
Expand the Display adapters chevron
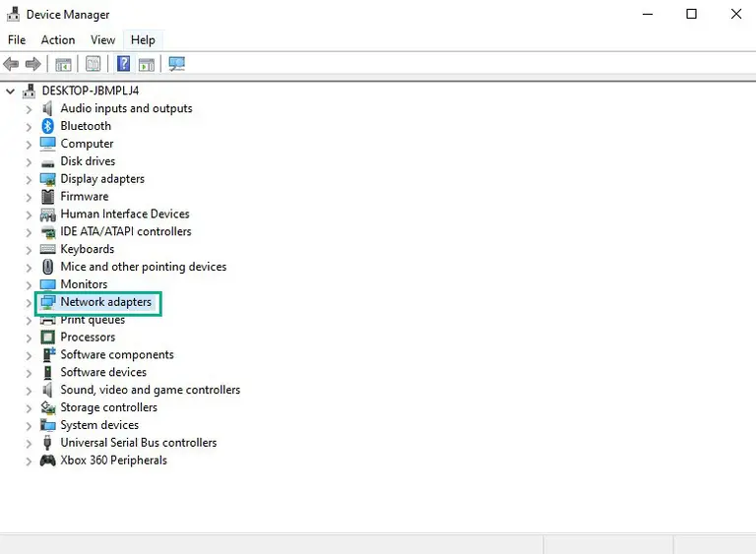[x=29, y=180]
